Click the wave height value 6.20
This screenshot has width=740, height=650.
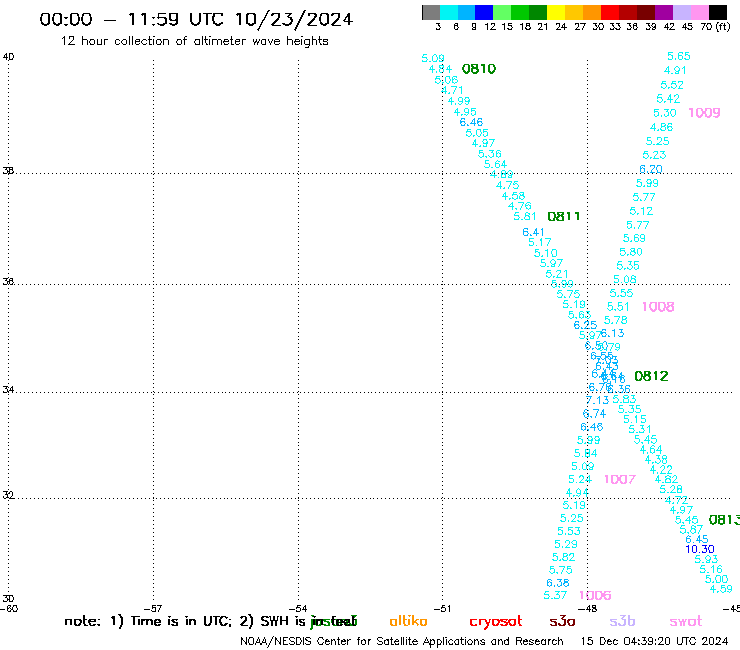tap(651, 169)
